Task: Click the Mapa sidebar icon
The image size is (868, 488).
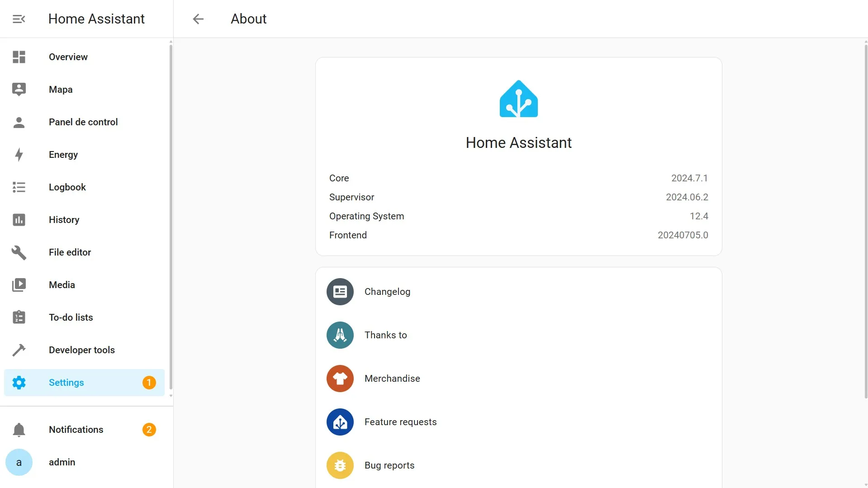Action: coord(19,90)
